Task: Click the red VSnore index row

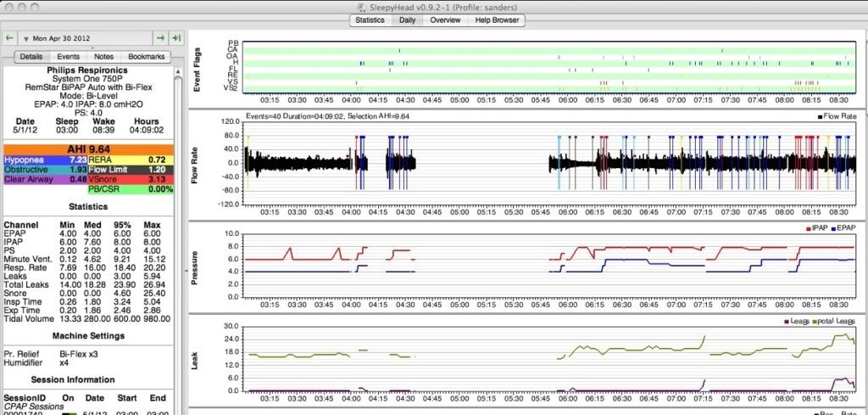Action: tap(131, 180)
